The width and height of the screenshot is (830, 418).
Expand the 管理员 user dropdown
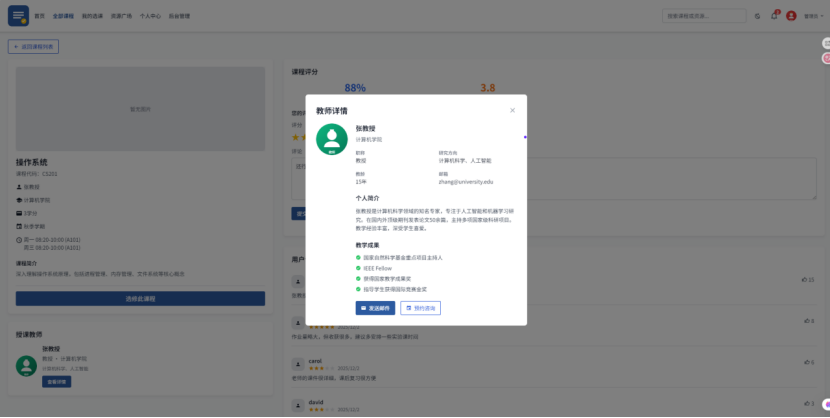(x=814, y=16)
